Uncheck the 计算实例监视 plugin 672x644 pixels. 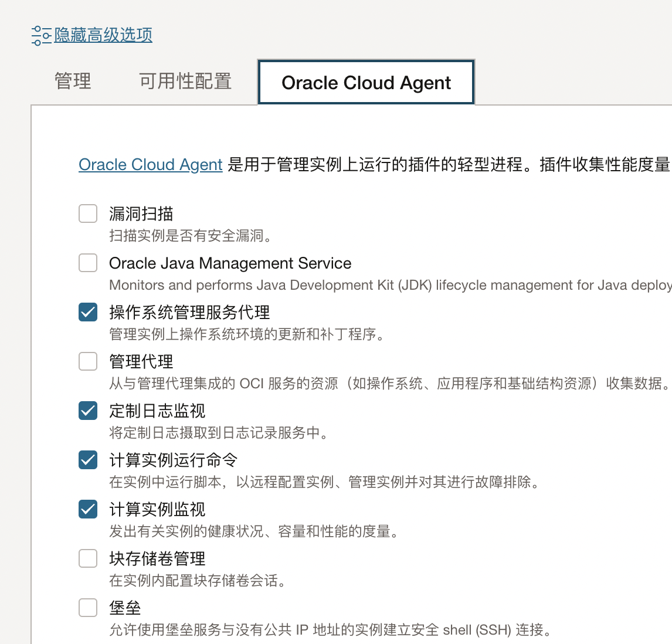[88, 509]
